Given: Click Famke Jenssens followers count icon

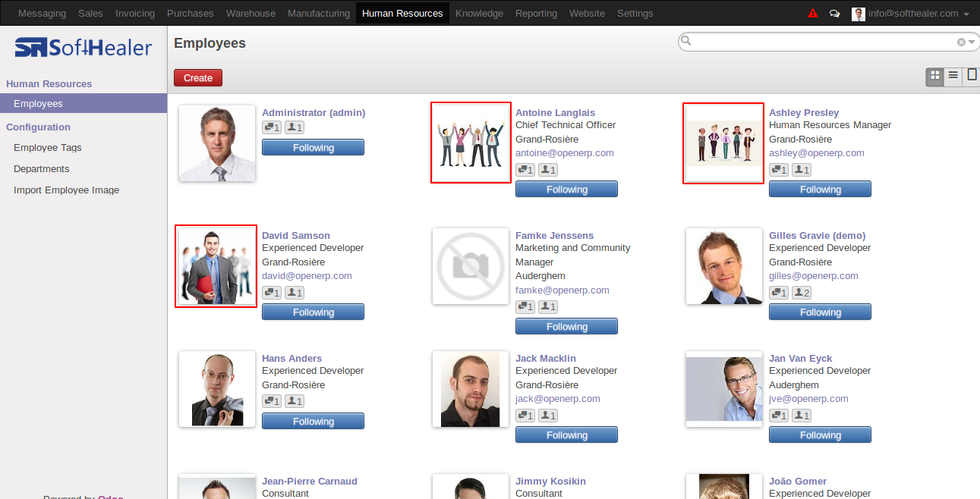Looking at the screenshot, I should (x=549, y=307).
